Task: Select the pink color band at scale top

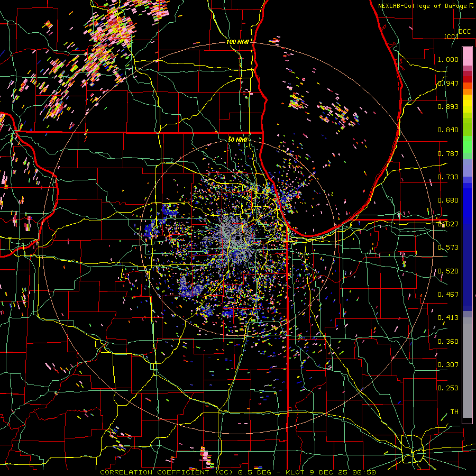Action: [467, 57]
